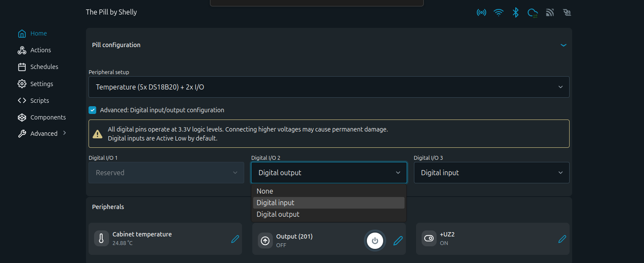Open the Digital I/O 3 dropdown

[x=491, y=172]
